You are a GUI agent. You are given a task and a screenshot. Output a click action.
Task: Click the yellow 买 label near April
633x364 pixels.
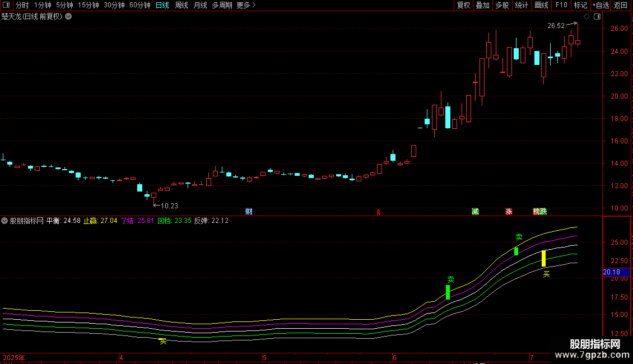pos(163,342)
